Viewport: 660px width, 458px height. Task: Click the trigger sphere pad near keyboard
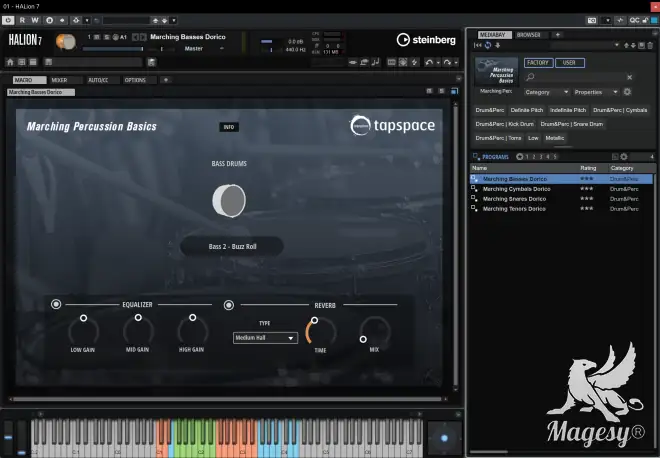coord(444,438)
